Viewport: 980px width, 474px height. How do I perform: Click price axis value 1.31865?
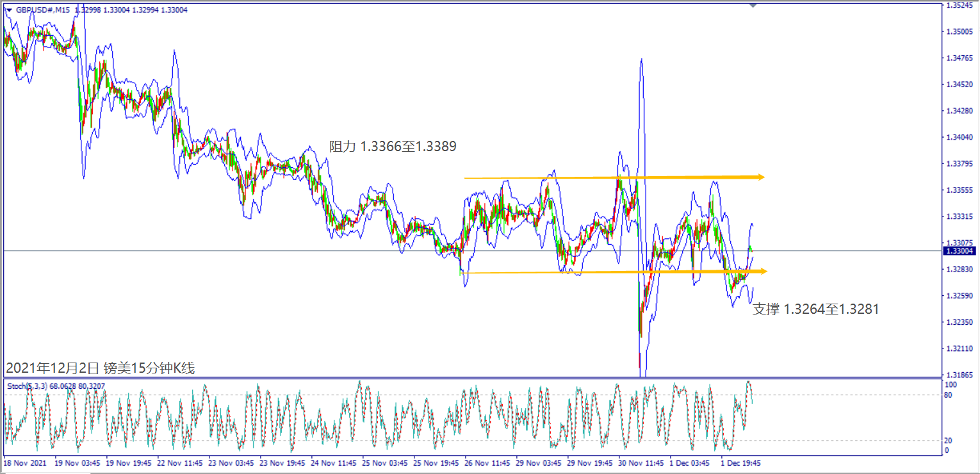[960, 375]
